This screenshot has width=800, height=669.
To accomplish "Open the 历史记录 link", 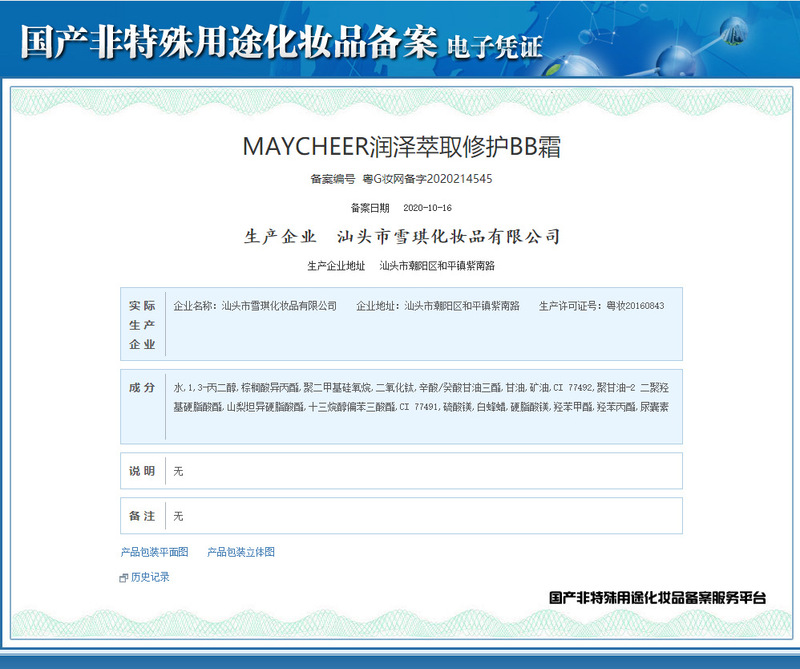I will 150,577.
